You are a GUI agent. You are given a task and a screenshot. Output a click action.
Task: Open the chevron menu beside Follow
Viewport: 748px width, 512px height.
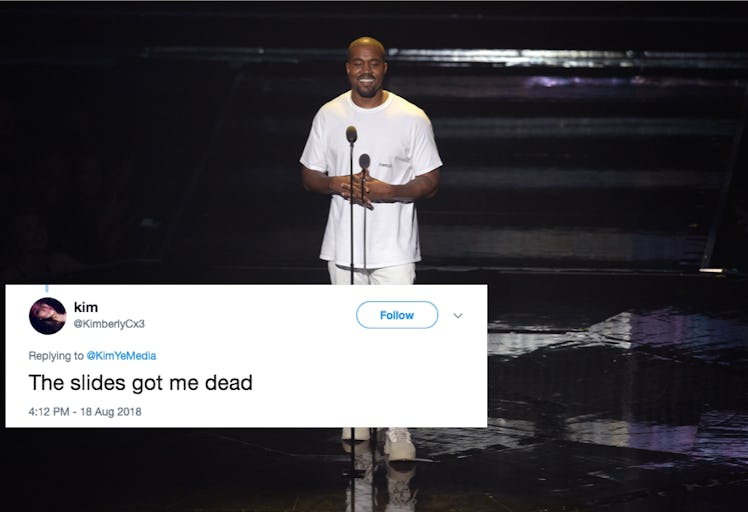coord(458,315)
